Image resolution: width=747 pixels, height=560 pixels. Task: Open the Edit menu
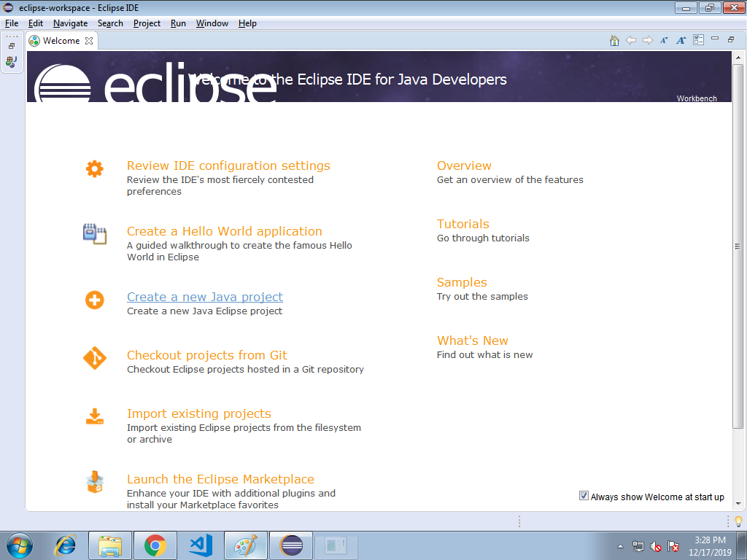pyautogui.click(x=35, y=23)
